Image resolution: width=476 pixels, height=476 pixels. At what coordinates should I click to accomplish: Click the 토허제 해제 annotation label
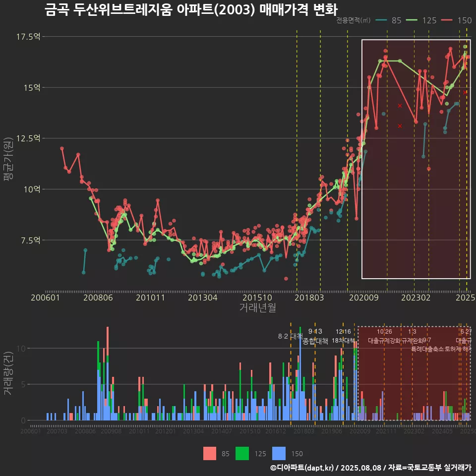tap(458, 349)
